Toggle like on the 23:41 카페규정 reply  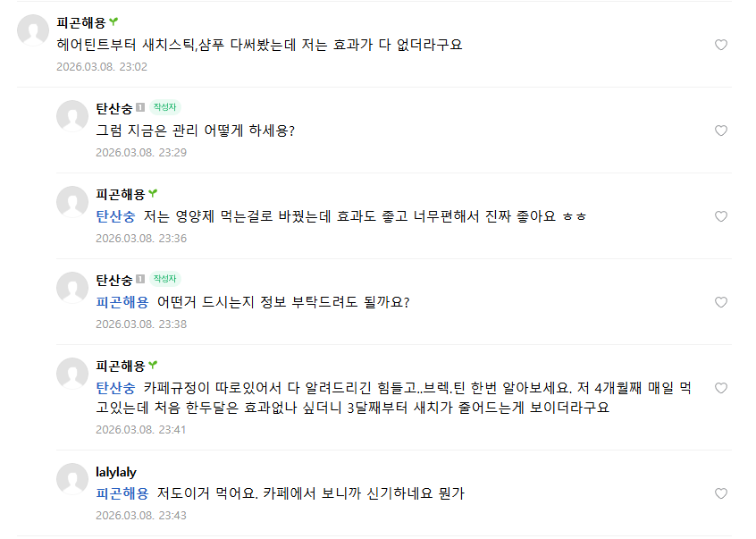[721, 388]
